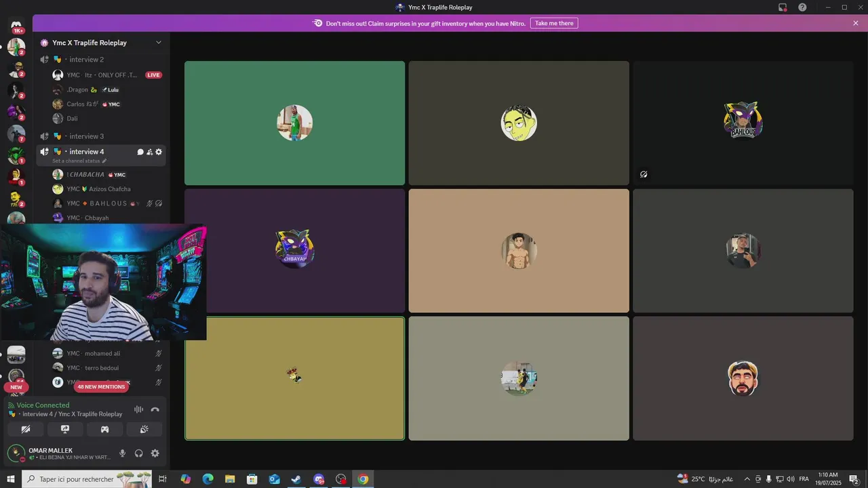868x488 pixels.
Task: Dismiss the Nitro gift banner
Action: (x=856, y=23)
